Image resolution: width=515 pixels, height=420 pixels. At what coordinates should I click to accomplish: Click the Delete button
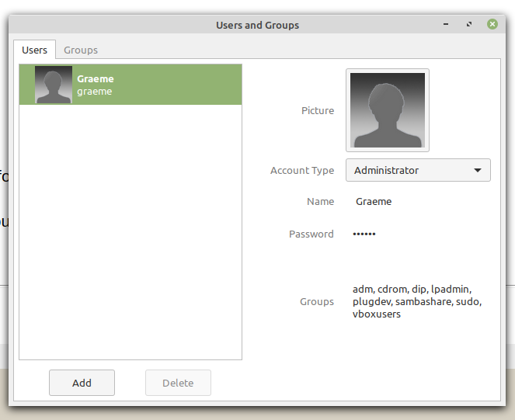click(178, 383)
